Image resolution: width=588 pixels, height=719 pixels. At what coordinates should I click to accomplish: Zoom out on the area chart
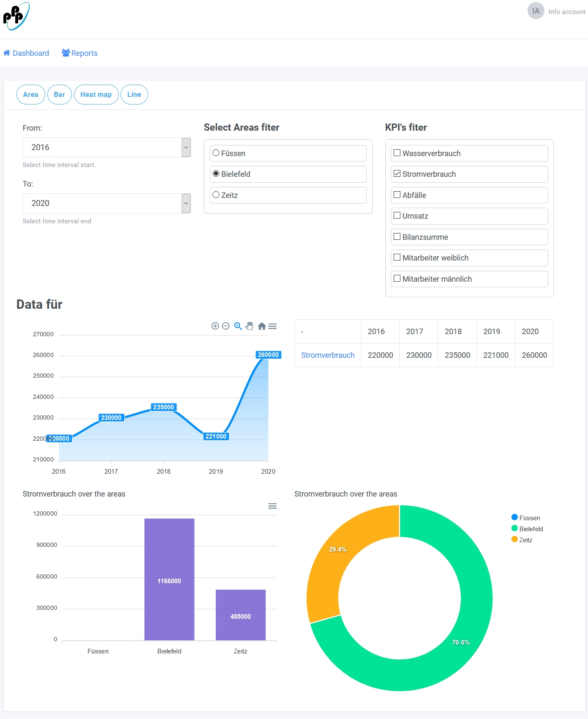(226, 326)
